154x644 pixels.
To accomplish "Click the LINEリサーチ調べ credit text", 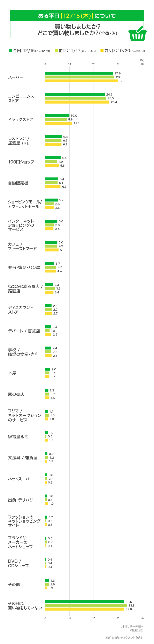I will click(132, 626).
